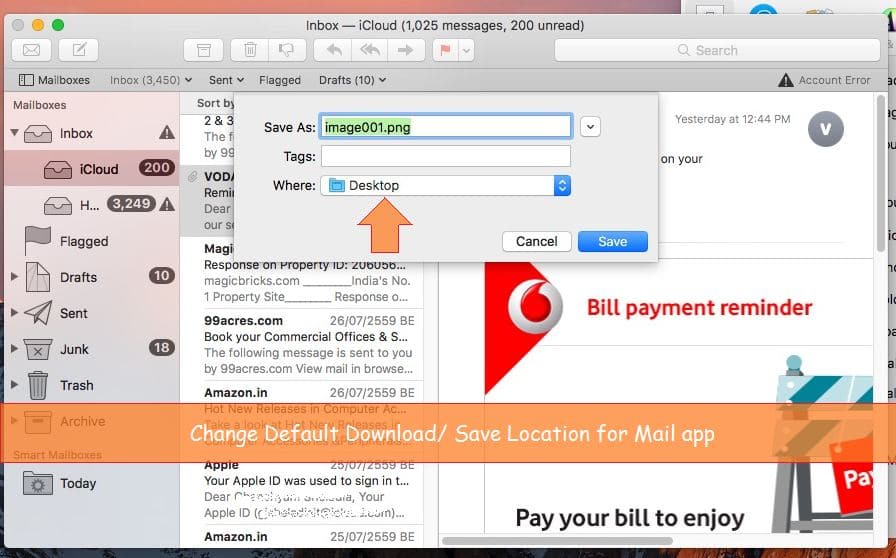This screenshot has width=896, height=558.
Task: Expand the Junk disclosure triangle
Action: (x=14, y=349)
